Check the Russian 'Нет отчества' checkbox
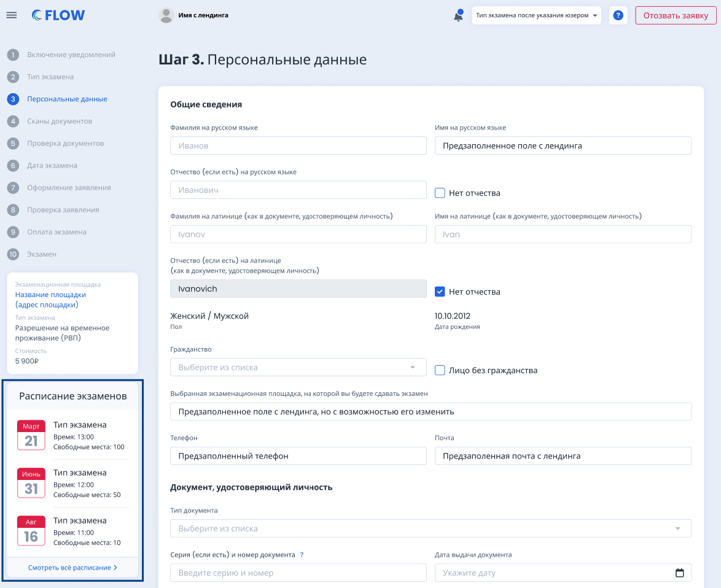The image size is (721, 588). 440,193
